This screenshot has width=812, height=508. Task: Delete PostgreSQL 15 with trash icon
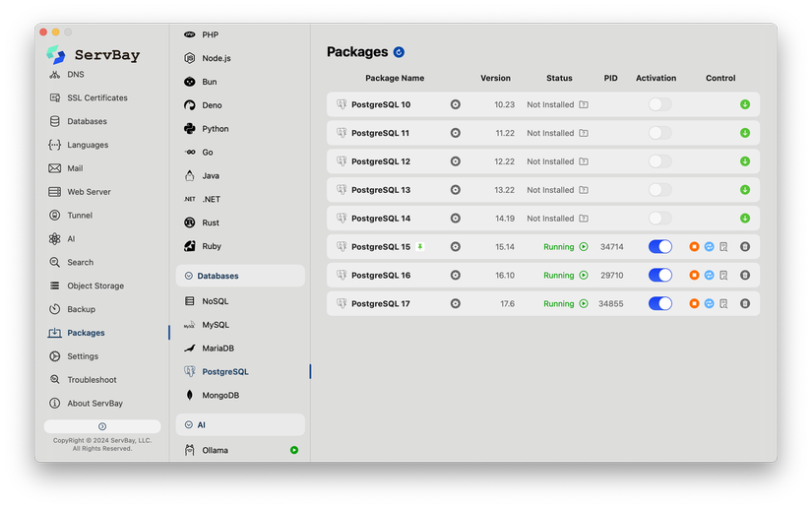[x=745, y=247]
